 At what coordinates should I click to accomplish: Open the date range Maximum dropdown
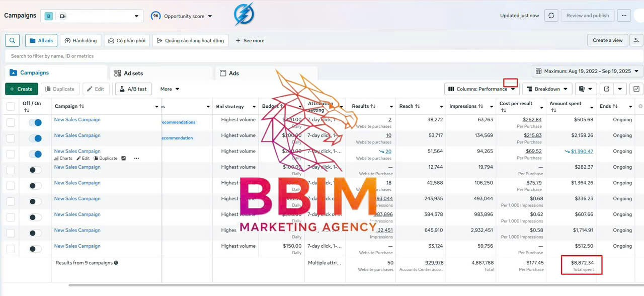click(588, 71)
